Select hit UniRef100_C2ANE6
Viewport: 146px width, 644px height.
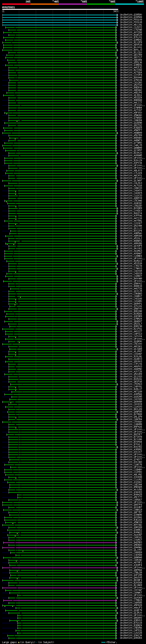pos(131,256)
